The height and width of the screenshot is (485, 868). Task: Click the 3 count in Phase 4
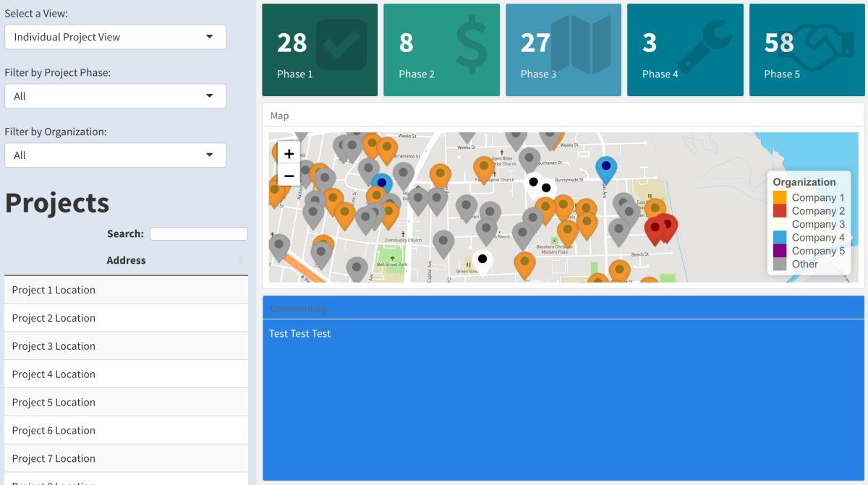[650, 43]
